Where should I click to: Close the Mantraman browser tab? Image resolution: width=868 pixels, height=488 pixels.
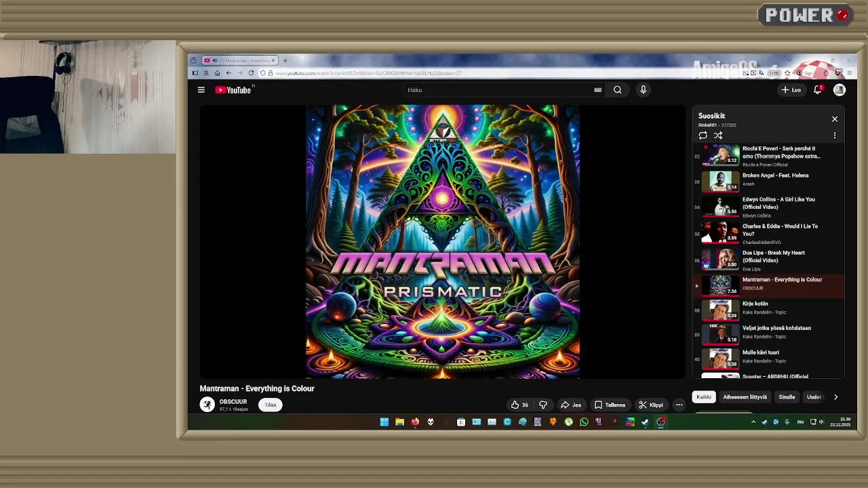tap(273, 60)
